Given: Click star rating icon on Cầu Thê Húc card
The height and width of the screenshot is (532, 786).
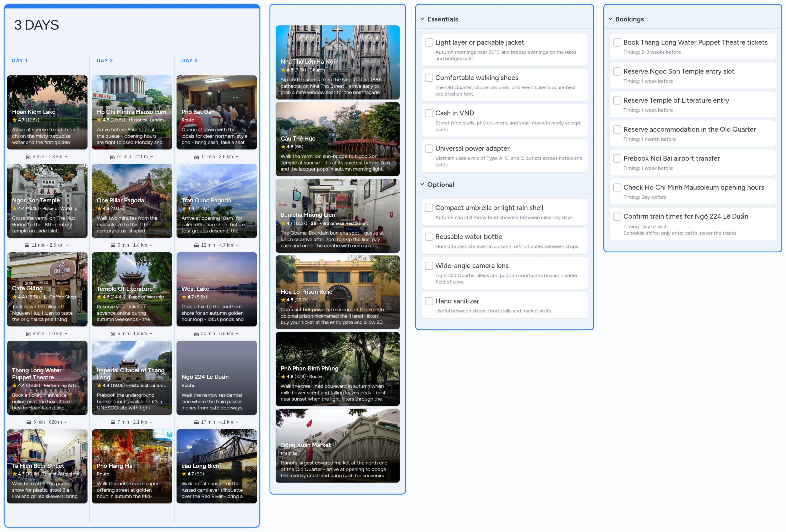Looking at the screenshot, I should tap(283, 147).
